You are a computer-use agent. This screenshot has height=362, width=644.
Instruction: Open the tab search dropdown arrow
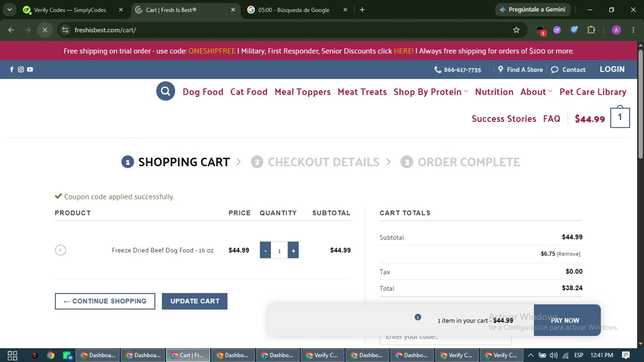9,10
